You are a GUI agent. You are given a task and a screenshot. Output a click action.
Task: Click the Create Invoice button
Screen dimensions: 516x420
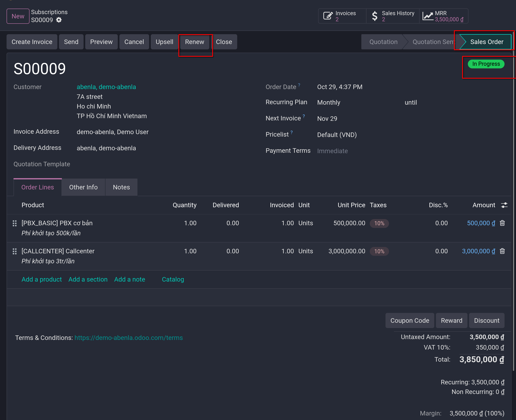(32, 42)
